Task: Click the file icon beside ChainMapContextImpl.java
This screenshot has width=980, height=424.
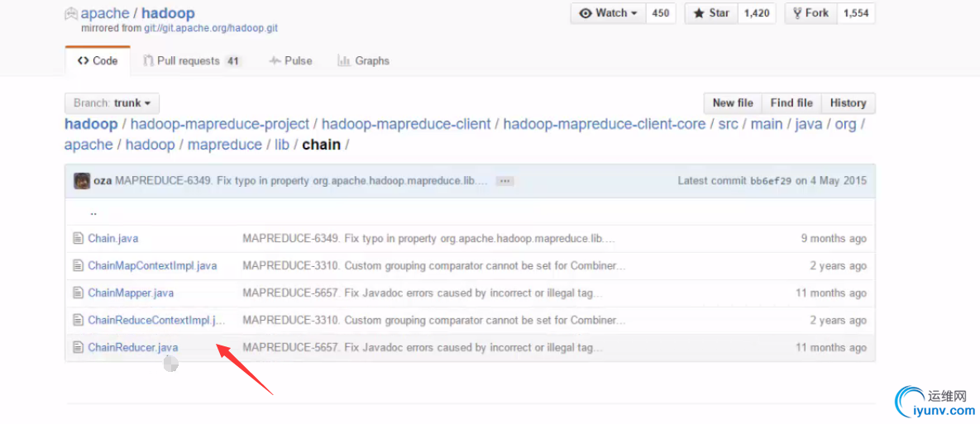Action: click(78, 265)
